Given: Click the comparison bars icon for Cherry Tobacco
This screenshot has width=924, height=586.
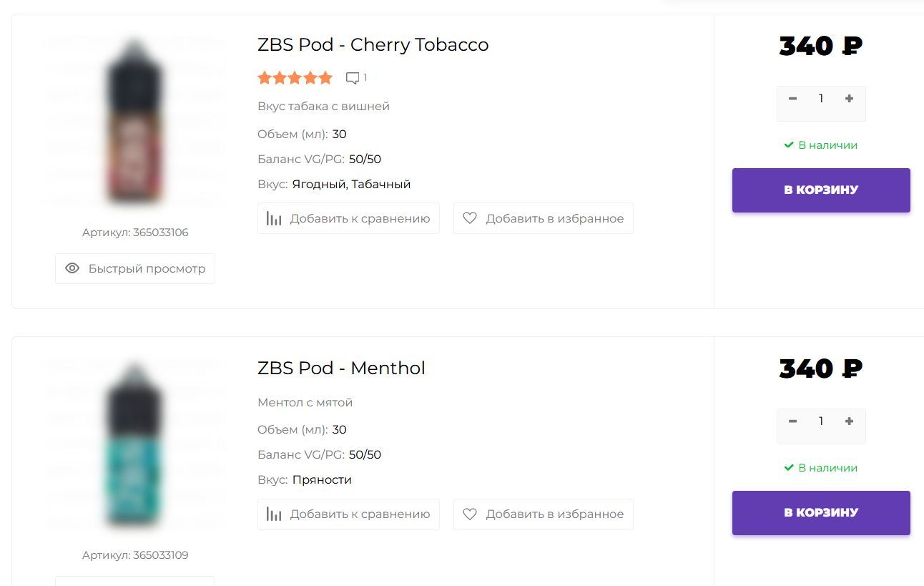Looking at the screenshot, I should coord(274,219).
